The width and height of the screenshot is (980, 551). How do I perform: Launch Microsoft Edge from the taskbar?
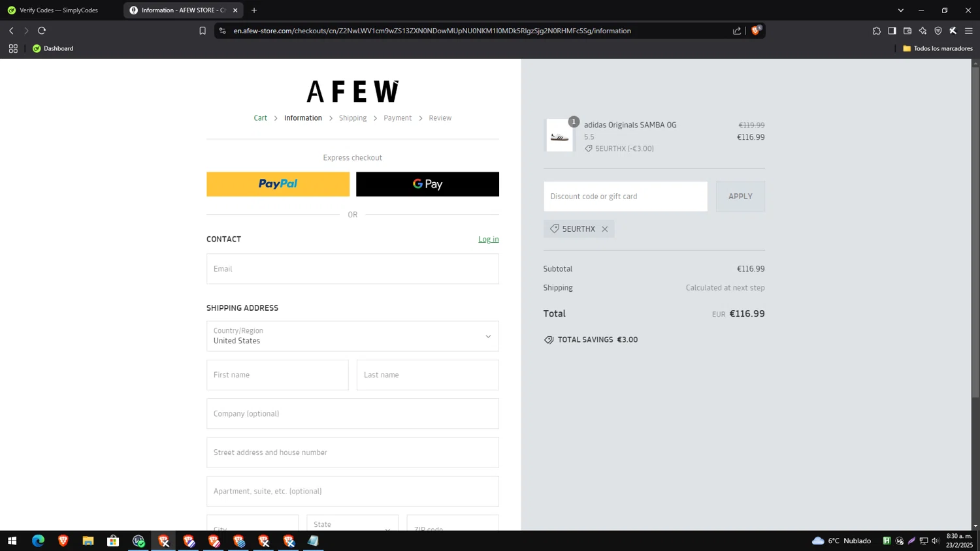[38, 541]
